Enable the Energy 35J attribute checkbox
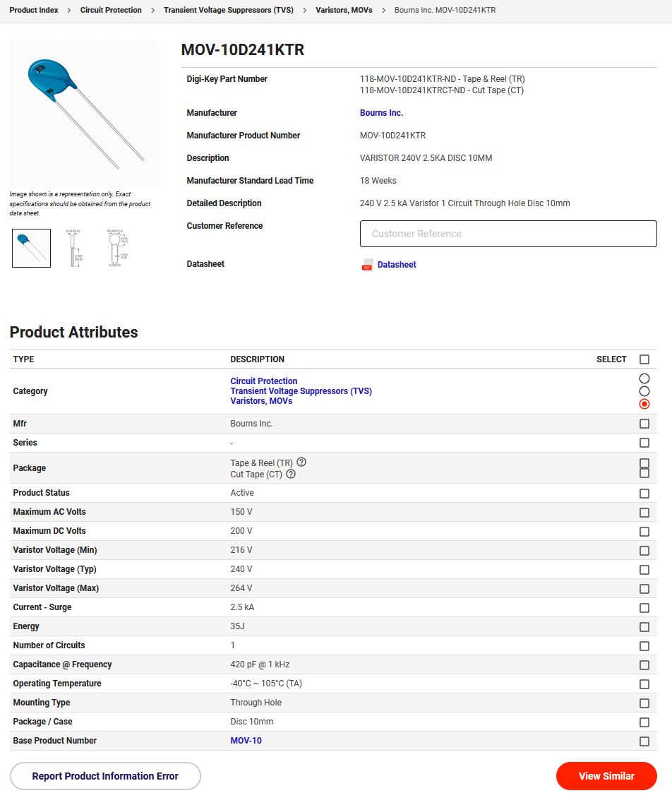Viewport: 672px width, 805px height. point(644,627)
